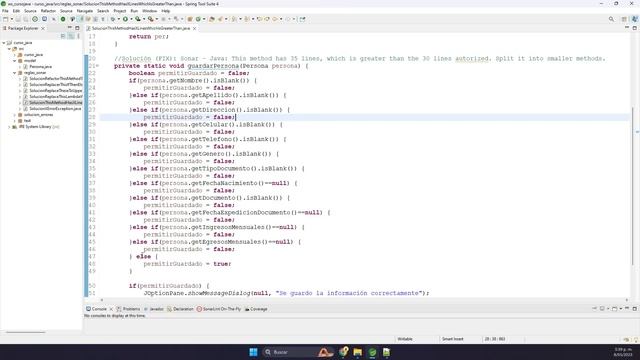Open the dropdown next to External Tools
Viewport: 640px width, 360px height.
pos(156,19)
